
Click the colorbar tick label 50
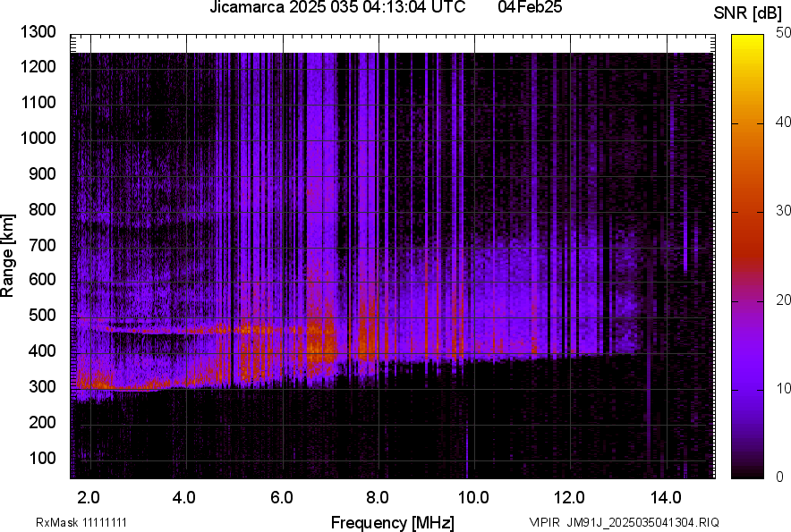pos(784,32)
